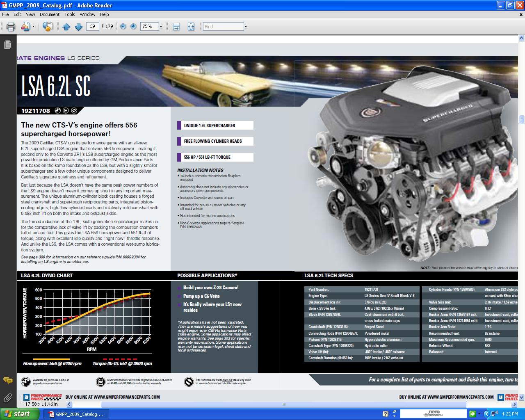Screen dimensions: 525x420
Task: Open the Find options dropdown arrow
Action: coord(246,27)
